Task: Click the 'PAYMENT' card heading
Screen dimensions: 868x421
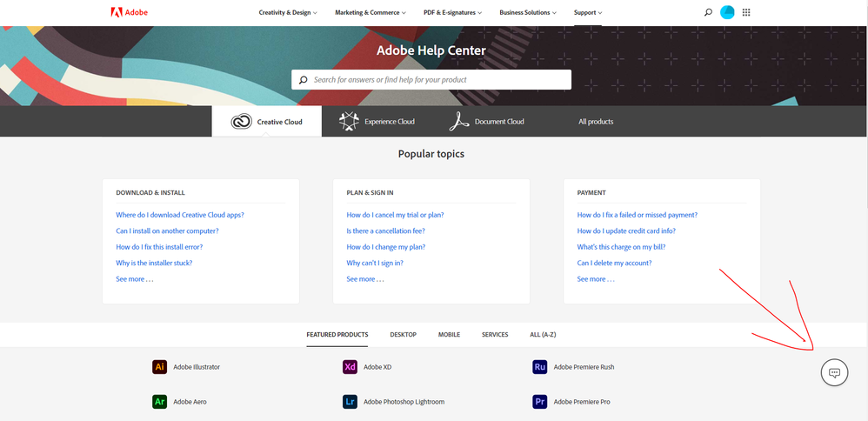Action: (x=591, y=193)
